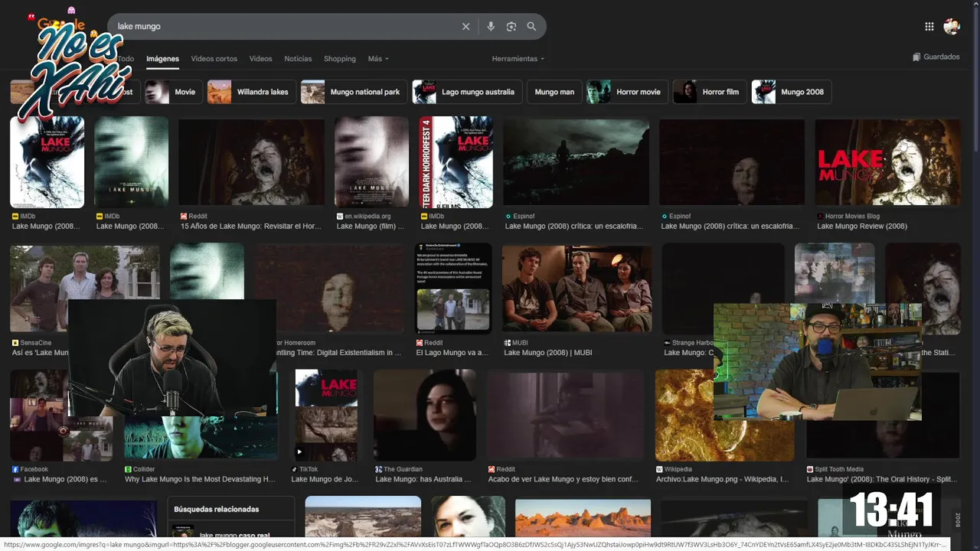Click Búsquedas relacionadas heading
The image size is (980, 551).
[x=217, y=509]
